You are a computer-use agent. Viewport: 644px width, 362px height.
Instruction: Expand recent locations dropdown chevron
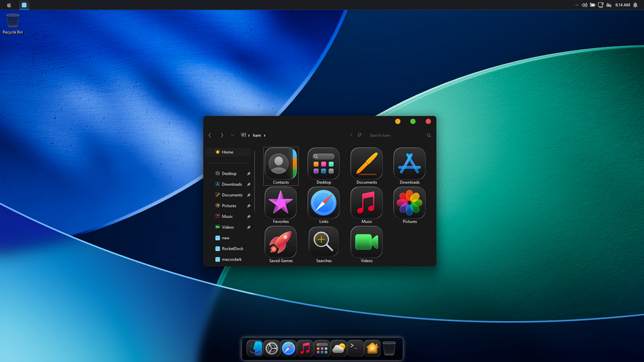click(x=233, y=135)
